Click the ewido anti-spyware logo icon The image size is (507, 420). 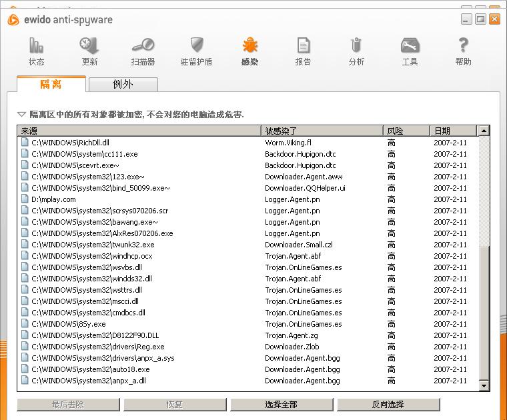[13, 20]
